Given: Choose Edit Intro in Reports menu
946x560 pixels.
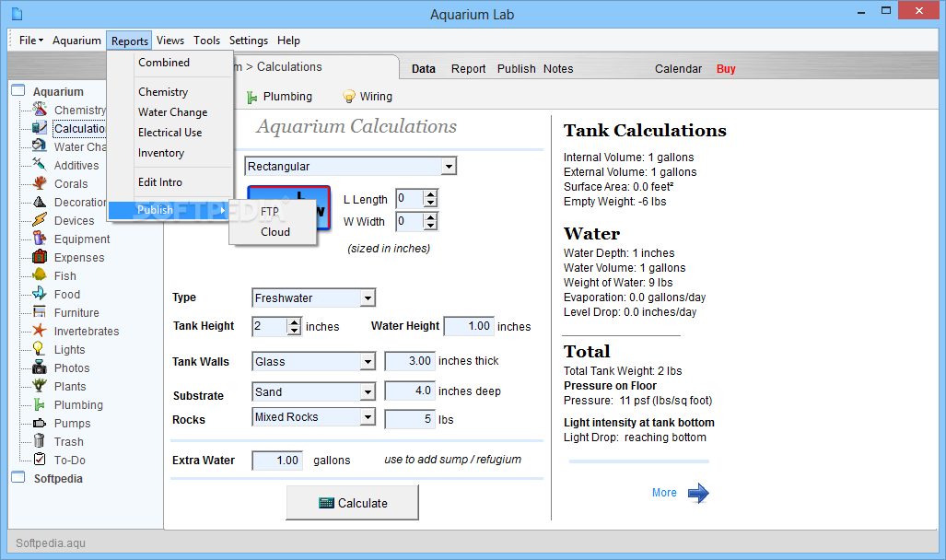Looking at the screenshot, I should click(x=160, y=182).
